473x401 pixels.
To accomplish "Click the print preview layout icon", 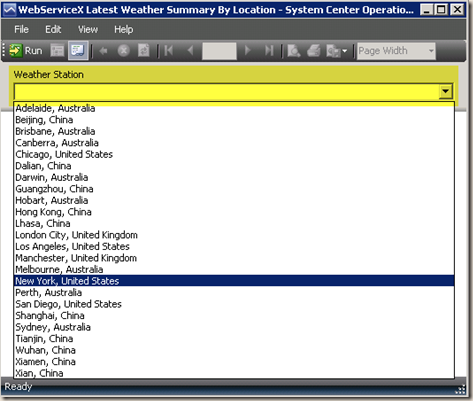I will pyautogui.click(x=294, y=51).
